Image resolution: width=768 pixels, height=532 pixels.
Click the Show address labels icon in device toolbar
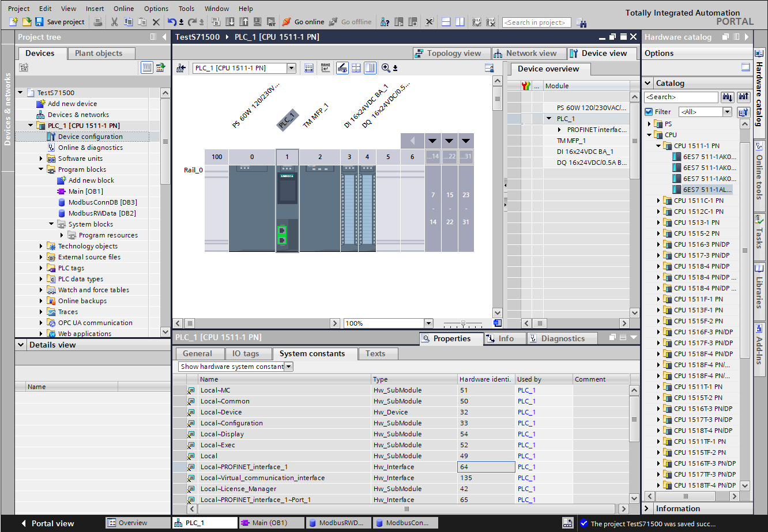(x=309, y=68)
